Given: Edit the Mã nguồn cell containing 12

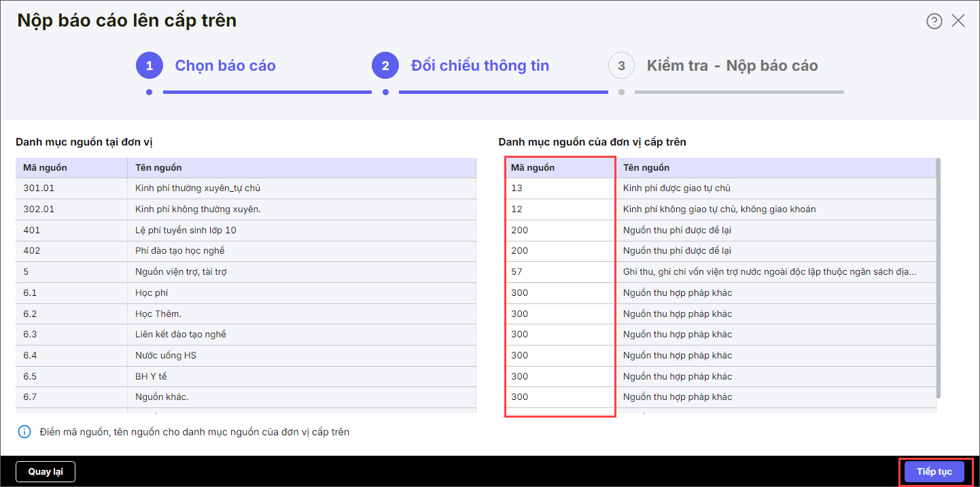Looking at the screenshot, I should [x=560, y=209].
